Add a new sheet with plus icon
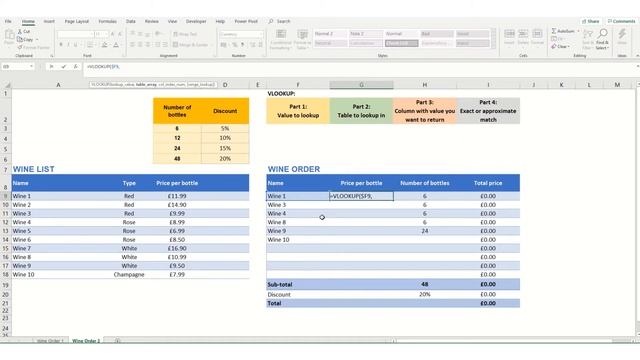 118,340
